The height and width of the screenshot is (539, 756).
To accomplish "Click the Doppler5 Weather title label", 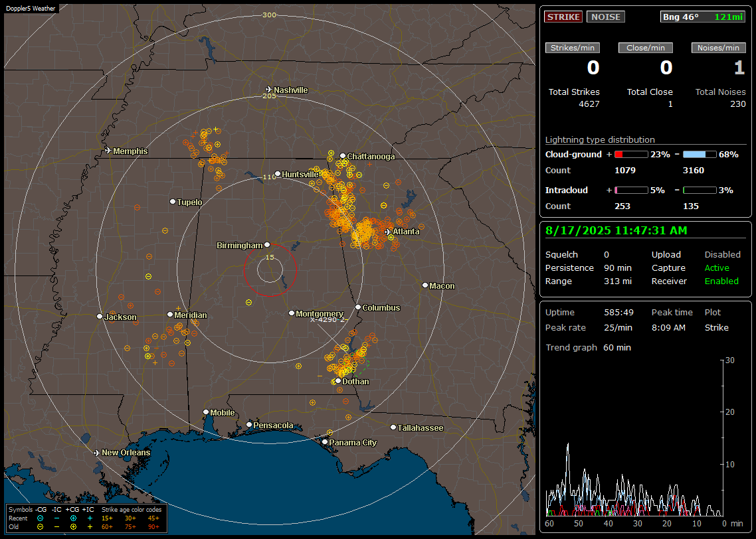I will [x=31, y=8].
